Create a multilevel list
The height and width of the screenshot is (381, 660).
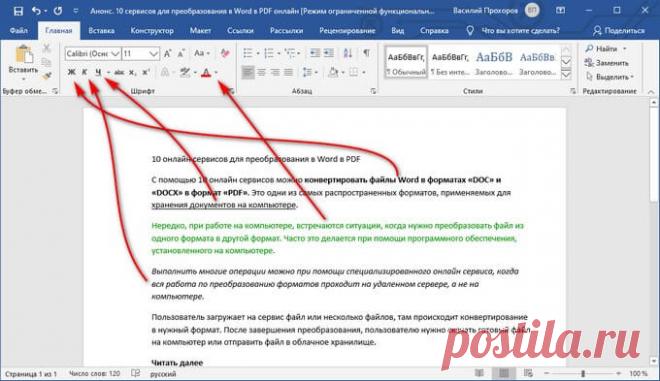(x=290, y=53)
